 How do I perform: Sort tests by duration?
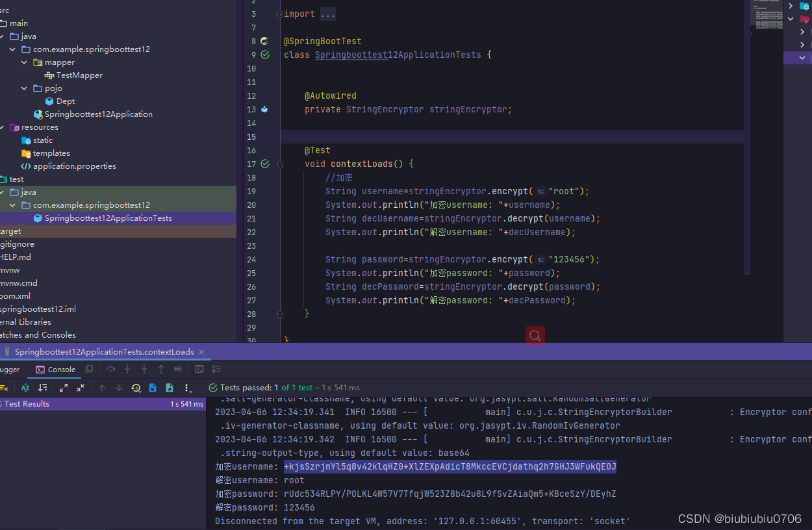click(x=42, y=388)
